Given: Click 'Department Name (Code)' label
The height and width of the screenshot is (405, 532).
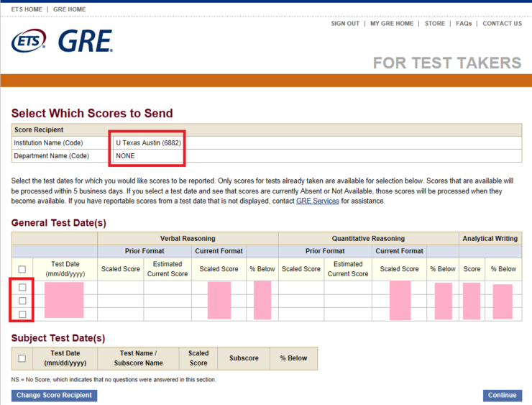Looking at the screenshot, I should [x=51, y=156].
